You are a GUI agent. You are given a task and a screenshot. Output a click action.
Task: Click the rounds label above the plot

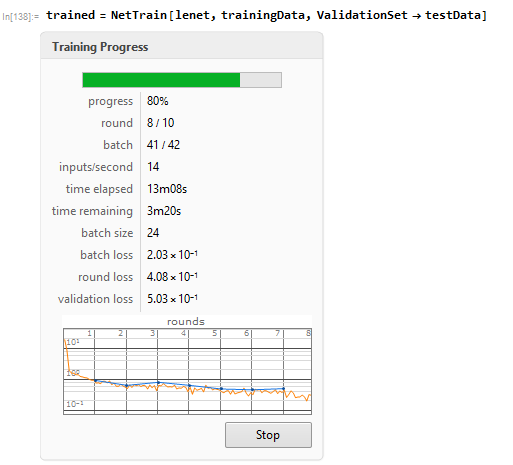(x=186, y=322)
